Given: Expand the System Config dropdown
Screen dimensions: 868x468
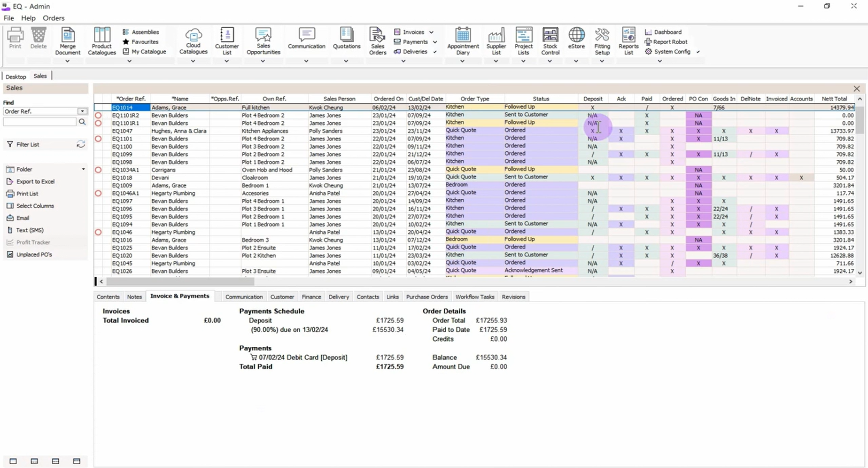Looking at the screenshot, I should (x=698, y=52).
